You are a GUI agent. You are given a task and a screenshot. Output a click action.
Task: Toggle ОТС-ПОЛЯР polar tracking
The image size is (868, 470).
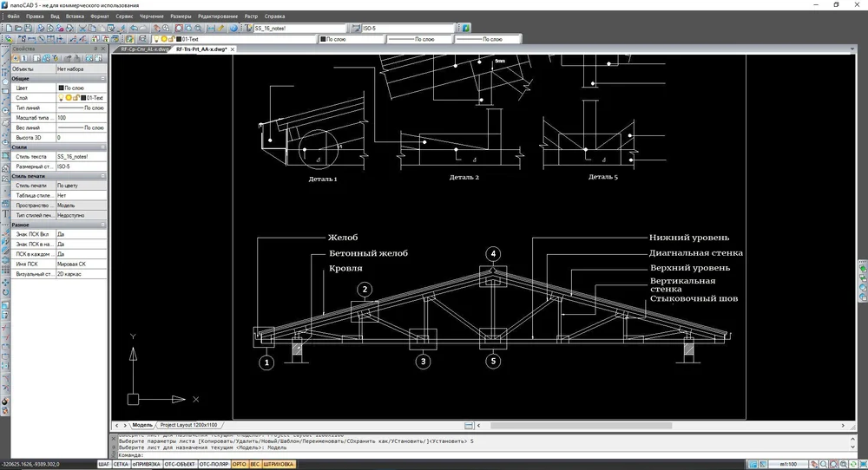coord(214,464)
